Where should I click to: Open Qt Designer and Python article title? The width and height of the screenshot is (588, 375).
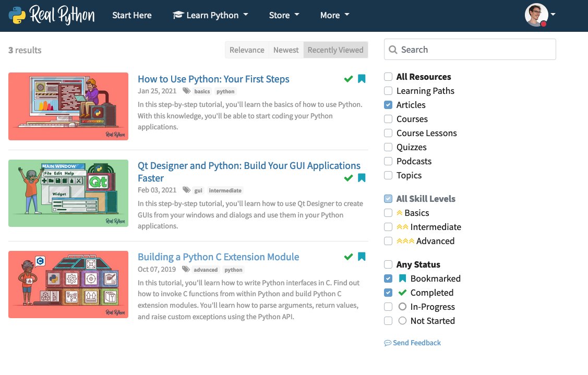tap(249, 172)
